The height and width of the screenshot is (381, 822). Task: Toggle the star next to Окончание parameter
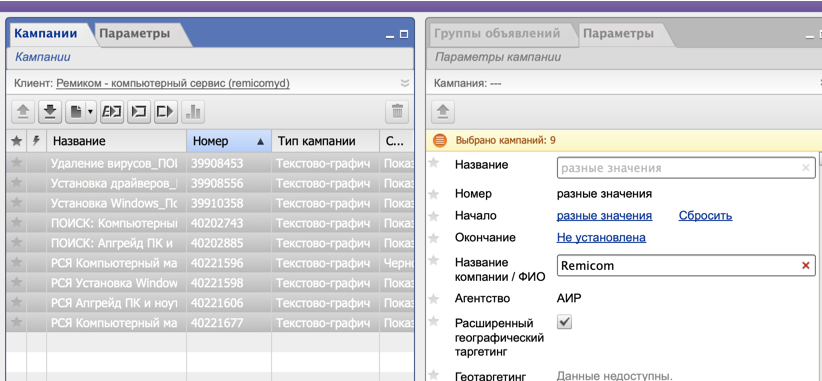click(434, 238)
